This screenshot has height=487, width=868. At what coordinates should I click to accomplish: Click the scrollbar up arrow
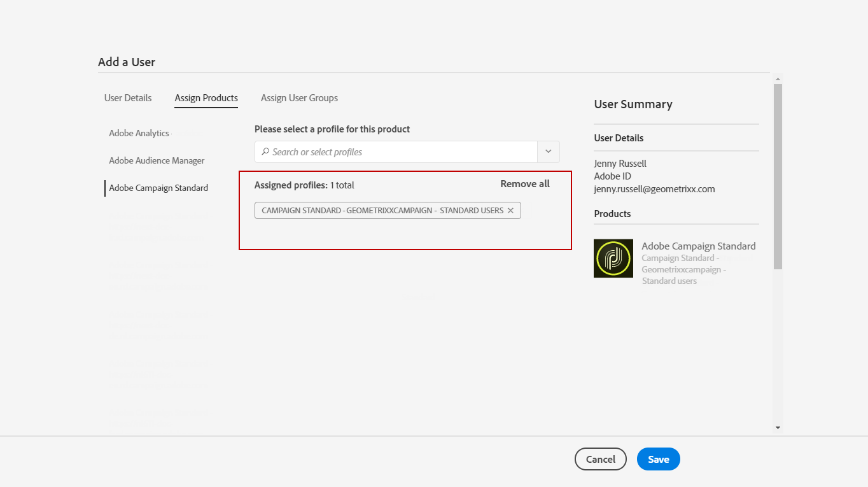point(778,79)
